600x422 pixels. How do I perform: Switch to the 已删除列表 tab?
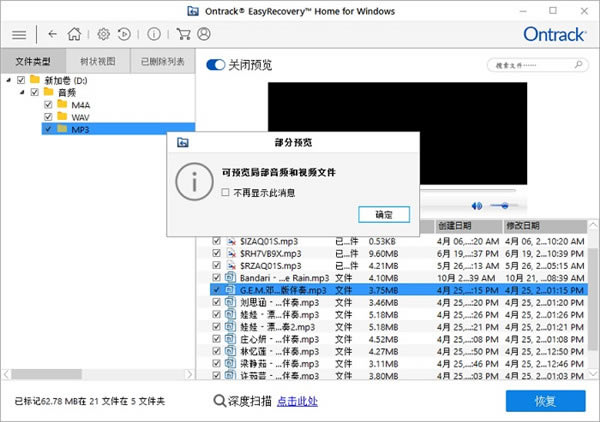point(162,62)
